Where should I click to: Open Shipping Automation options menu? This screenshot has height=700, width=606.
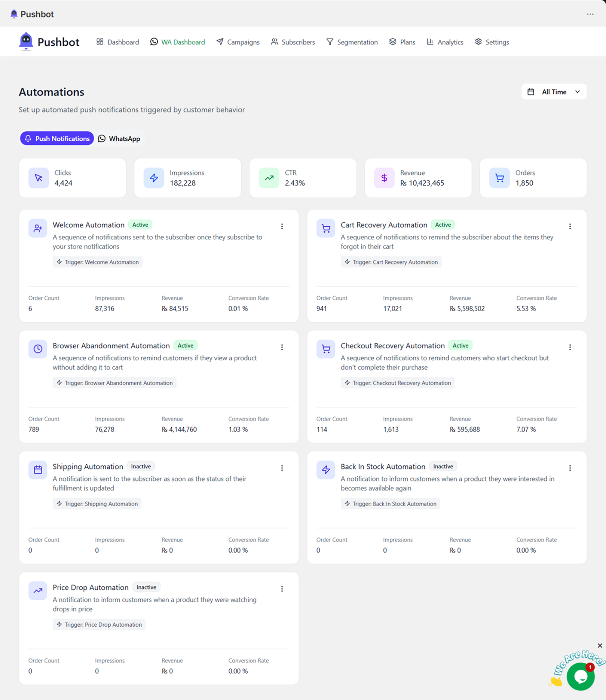282,468
